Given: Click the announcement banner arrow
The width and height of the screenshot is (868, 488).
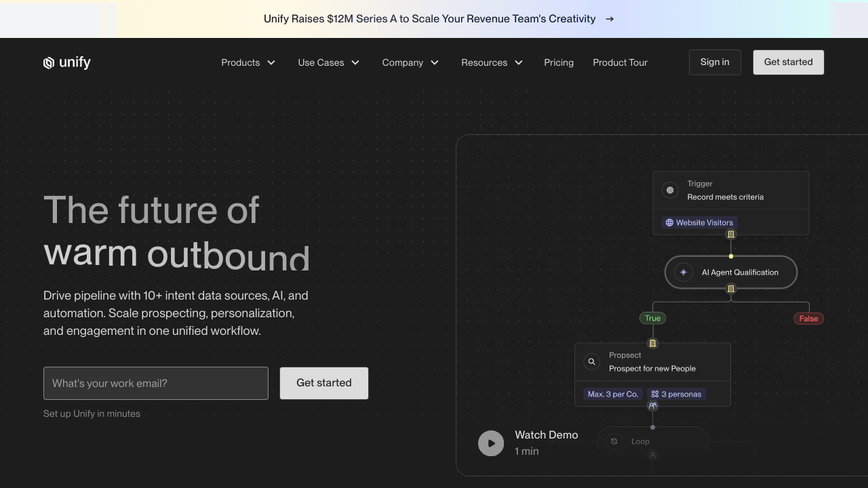Looking at the screenshot, I should [x=610, y=19].
